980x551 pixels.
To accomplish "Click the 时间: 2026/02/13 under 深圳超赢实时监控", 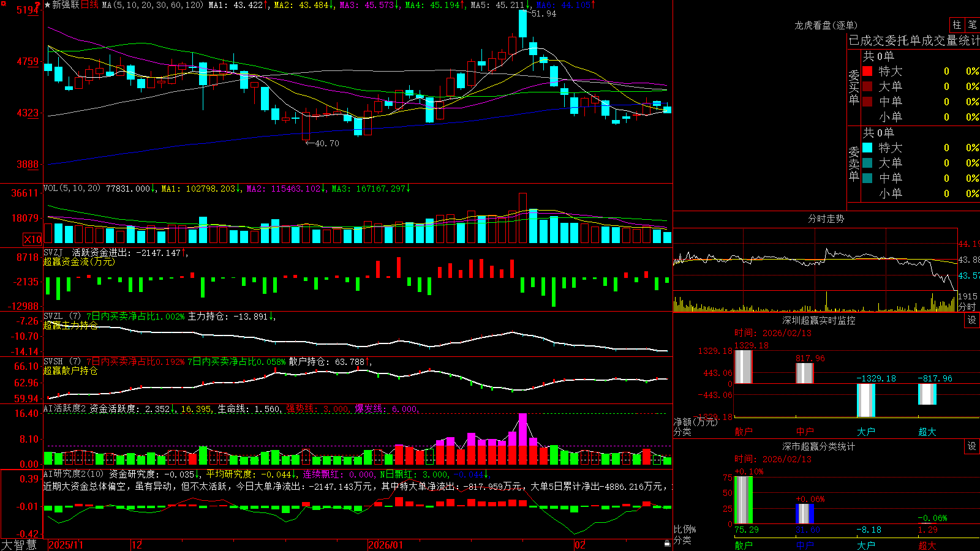I will pos(773,333).
